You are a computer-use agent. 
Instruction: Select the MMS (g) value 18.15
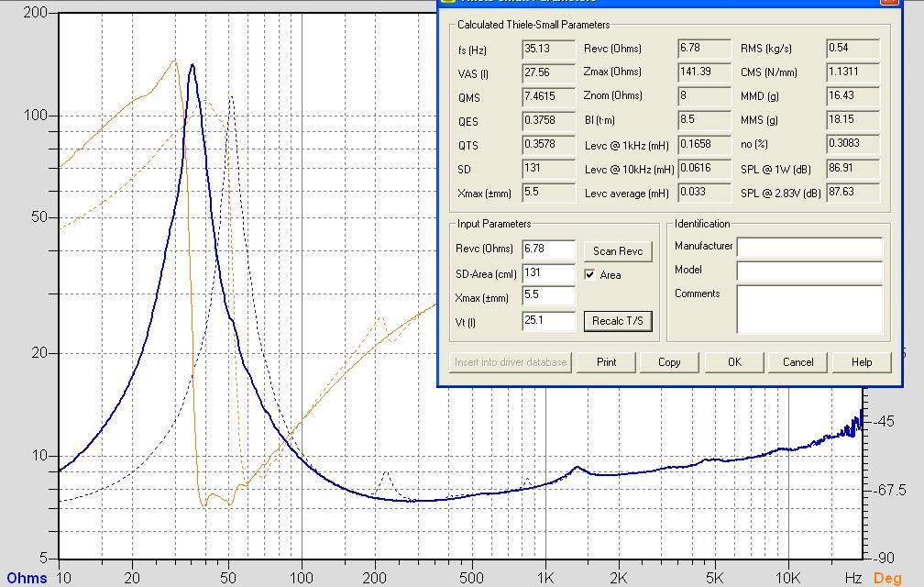click(852, 120)
